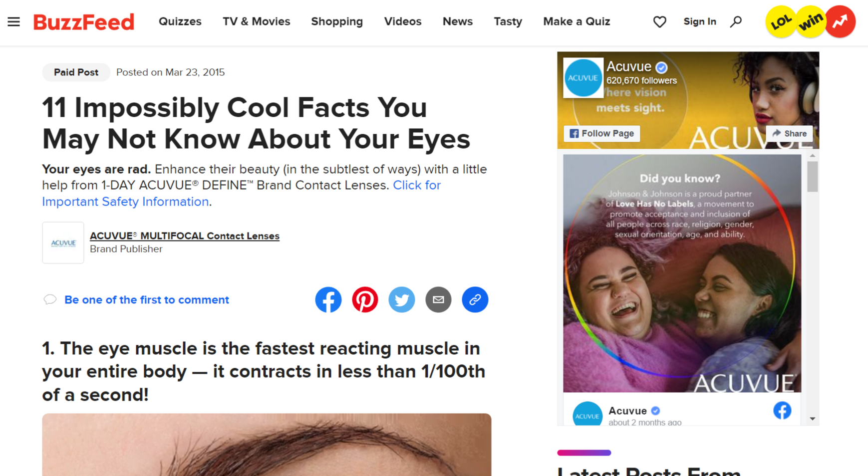Click the heart wishlist icon
Image resolution: width=868 pixels, height=476 pixels.
tap(659, 22)
